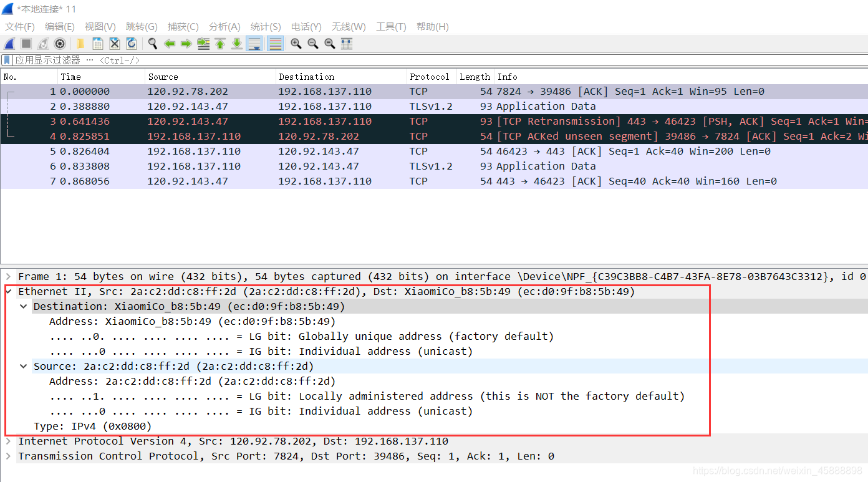Select the destination IG bit unicast line
Viewport: 868px width, 482px height.
pyautogui.click(x=261, y=351)
